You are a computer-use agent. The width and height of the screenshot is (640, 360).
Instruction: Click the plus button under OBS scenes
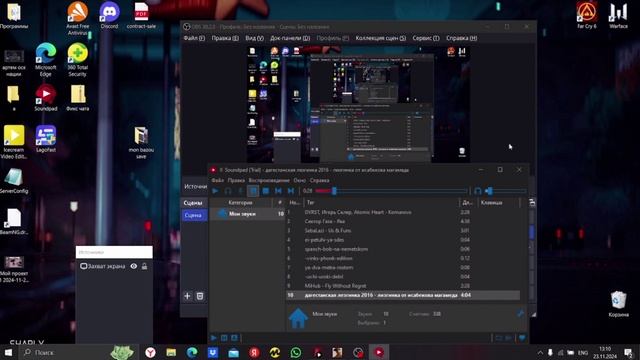187,296
